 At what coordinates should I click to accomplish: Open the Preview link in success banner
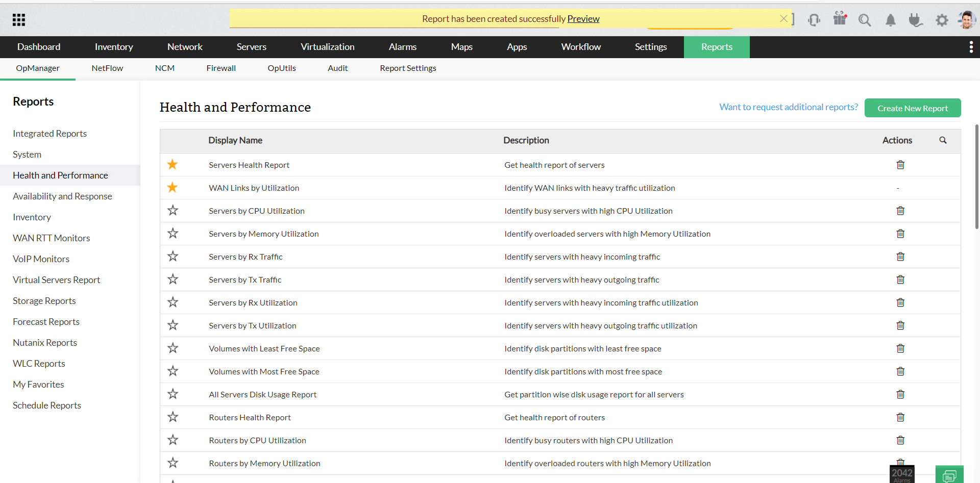point(583,18)
